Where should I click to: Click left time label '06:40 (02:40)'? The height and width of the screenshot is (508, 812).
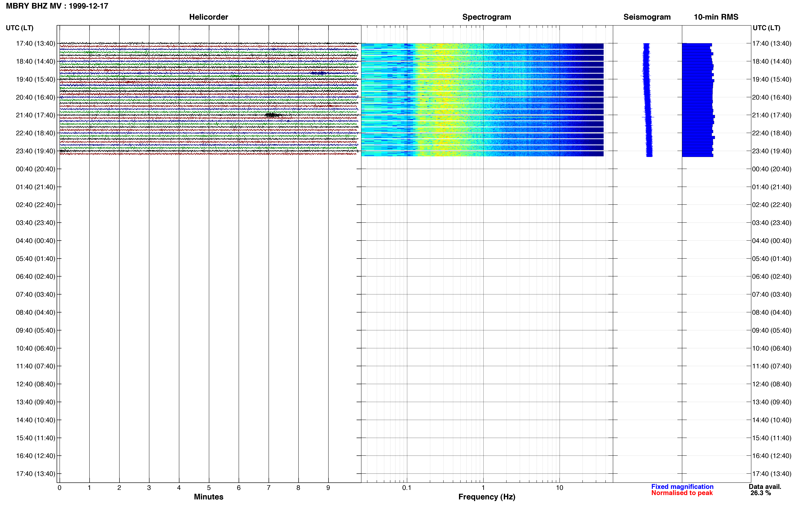pos(36,277)
